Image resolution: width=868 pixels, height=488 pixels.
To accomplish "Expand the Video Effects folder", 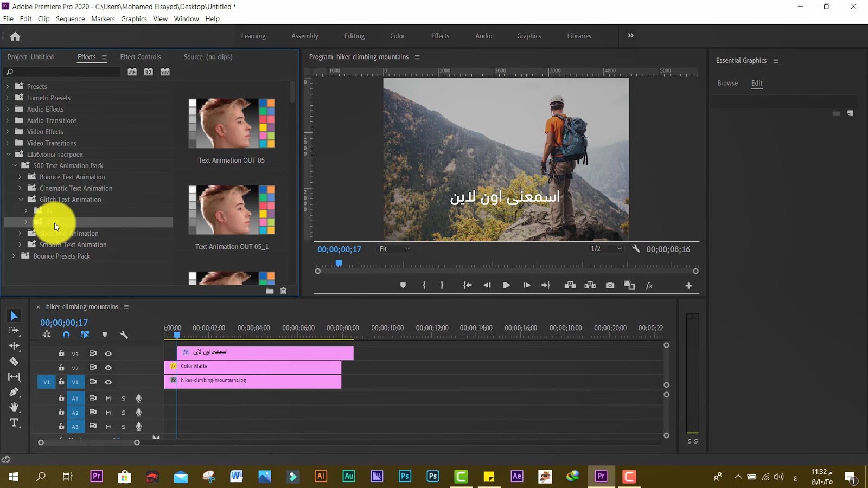I will coord(8,132).
